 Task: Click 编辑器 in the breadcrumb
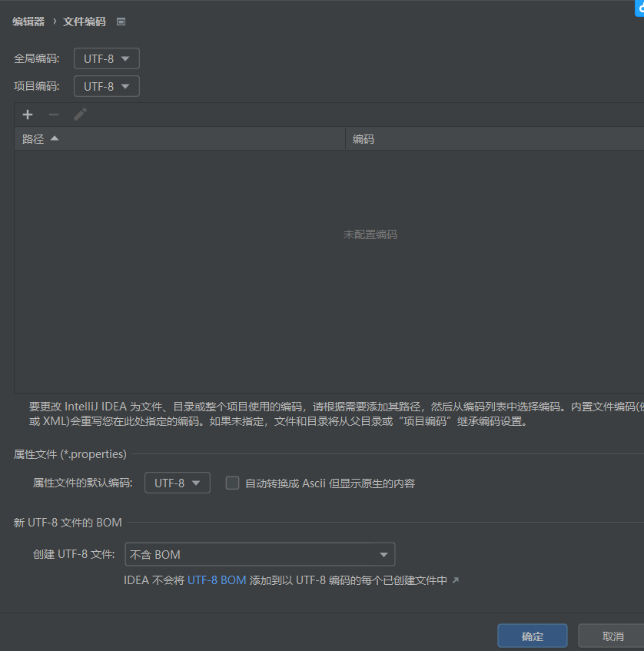point(28,22)
